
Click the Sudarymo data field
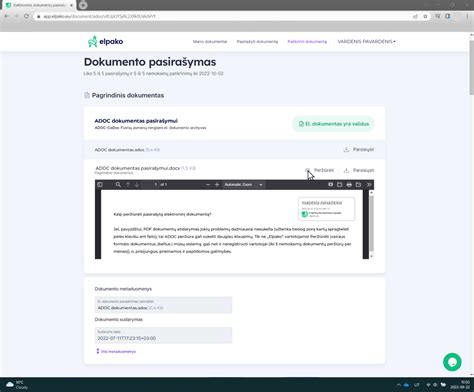pos(163,335)
